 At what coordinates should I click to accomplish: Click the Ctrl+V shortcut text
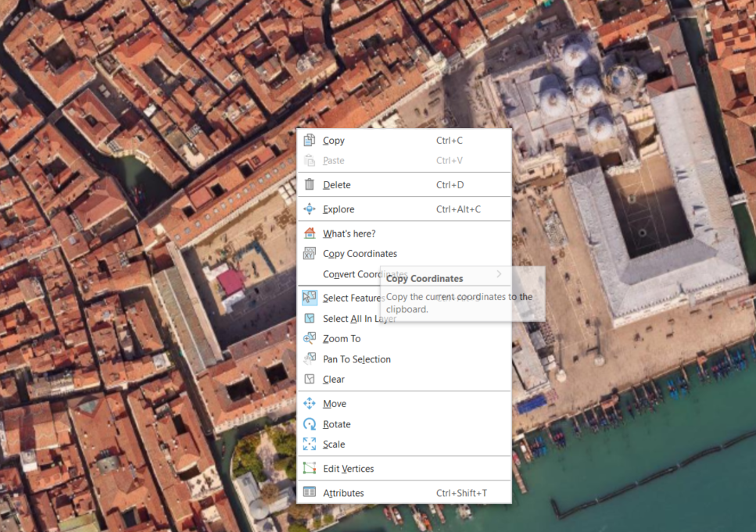tap(450, 160)
